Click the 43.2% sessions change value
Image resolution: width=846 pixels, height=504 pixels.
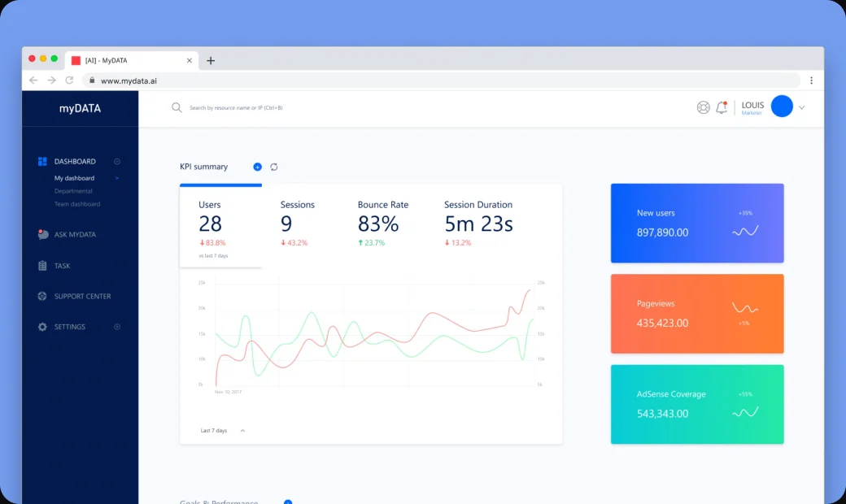294,242
